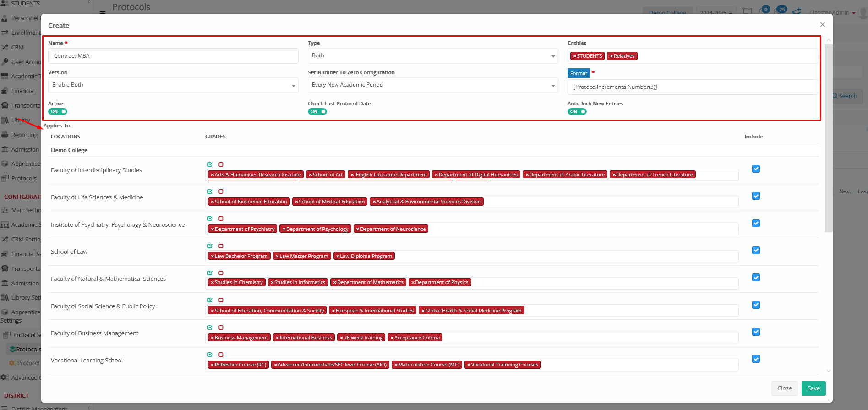Clear all grades for School of Law
This screenshot has height=410, width=868.
coord(221,246)
